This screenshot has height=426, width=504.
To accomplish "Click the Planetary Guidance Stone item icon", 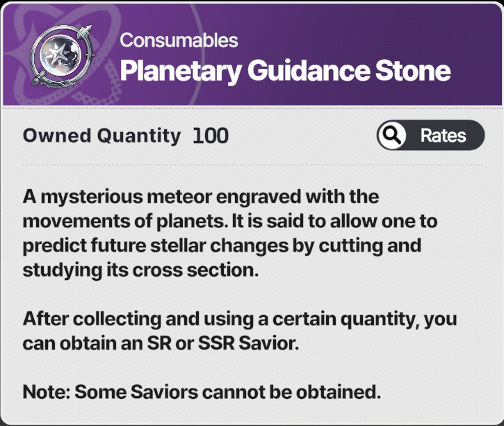I will point(62,56).
